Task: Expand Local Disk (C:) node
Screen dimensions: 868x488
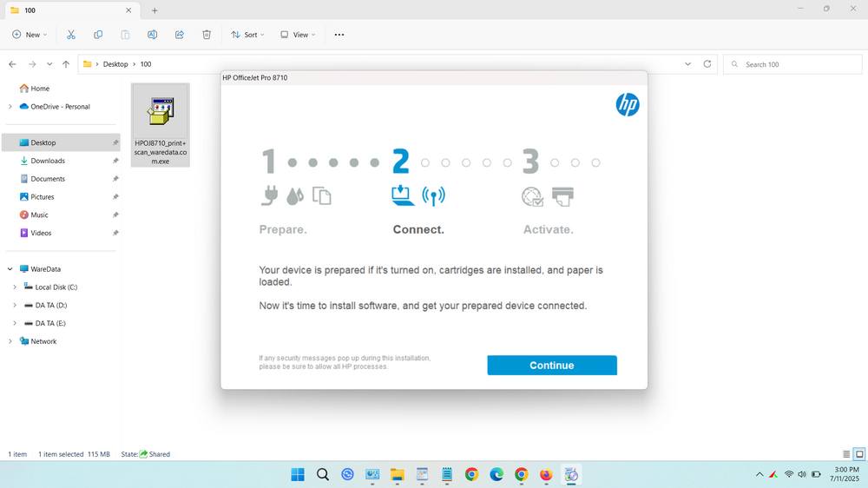Action: tap(15, 287)
